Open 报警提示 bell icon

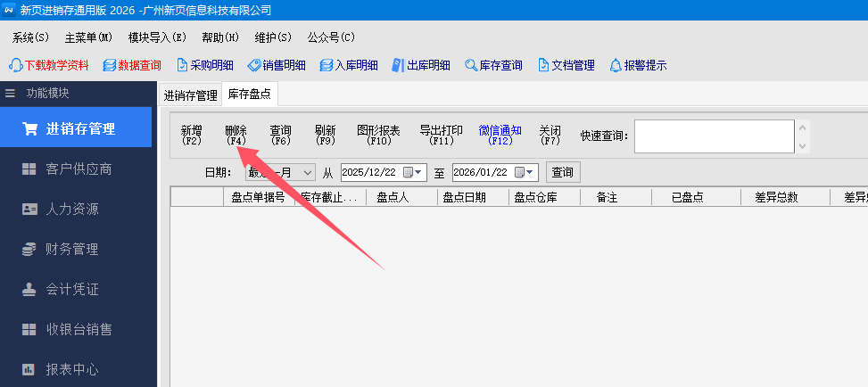click(616, 65)
